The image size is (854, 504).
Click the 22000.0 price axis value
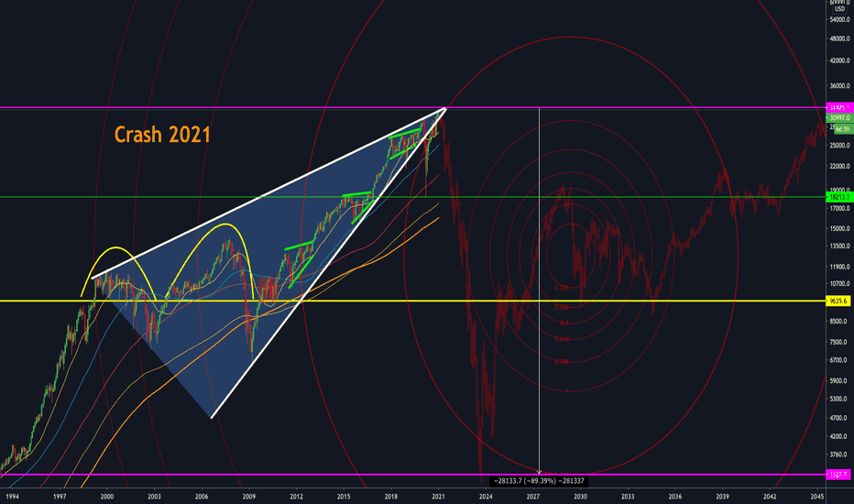839,166
